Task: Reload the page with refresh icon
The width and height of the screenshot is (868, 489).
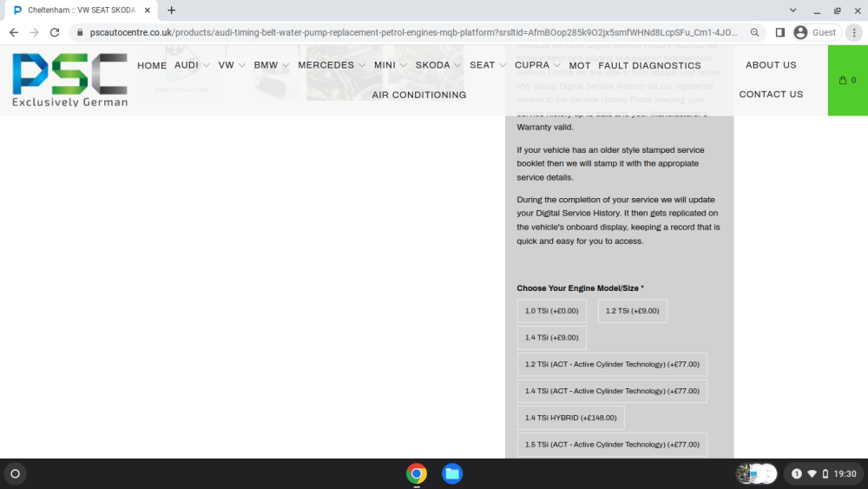Action: tap(54, 33)
